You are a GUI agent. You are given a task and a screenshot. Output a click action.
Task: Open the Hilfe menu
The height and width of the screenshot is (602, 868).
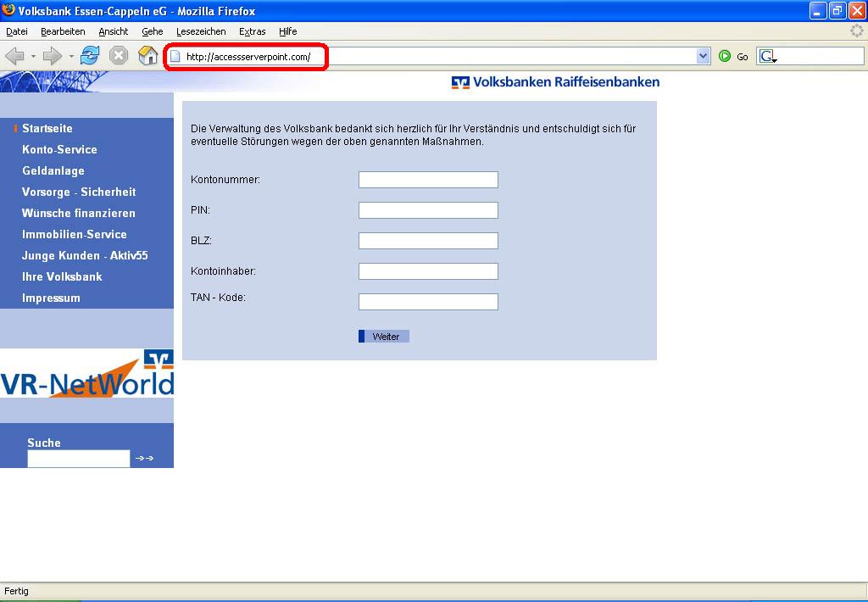(288, 31)
